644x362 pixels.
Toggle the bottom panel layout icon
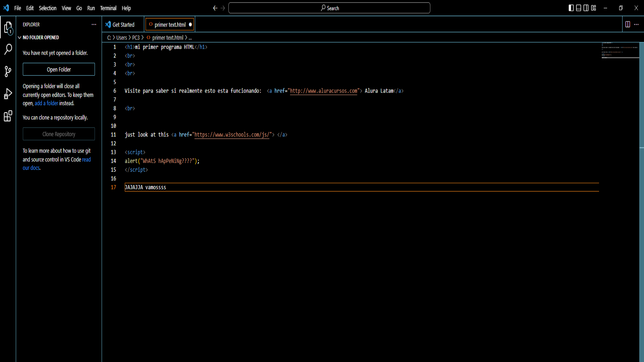(579, 8)
